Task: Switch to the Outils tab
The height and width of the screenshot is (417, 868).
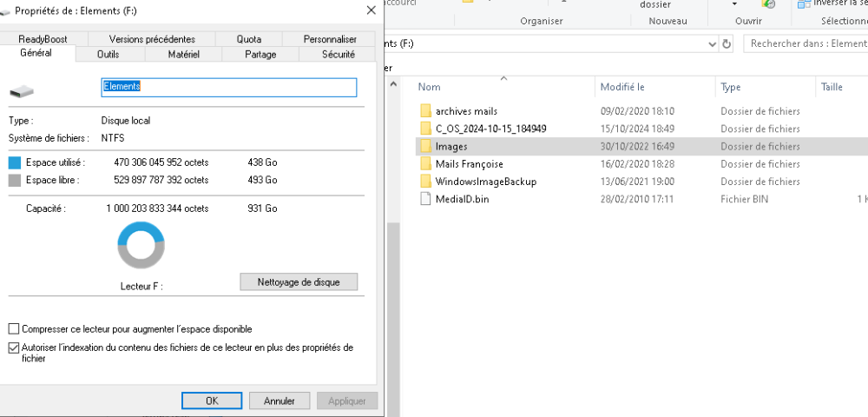Action: coord(108,54)
